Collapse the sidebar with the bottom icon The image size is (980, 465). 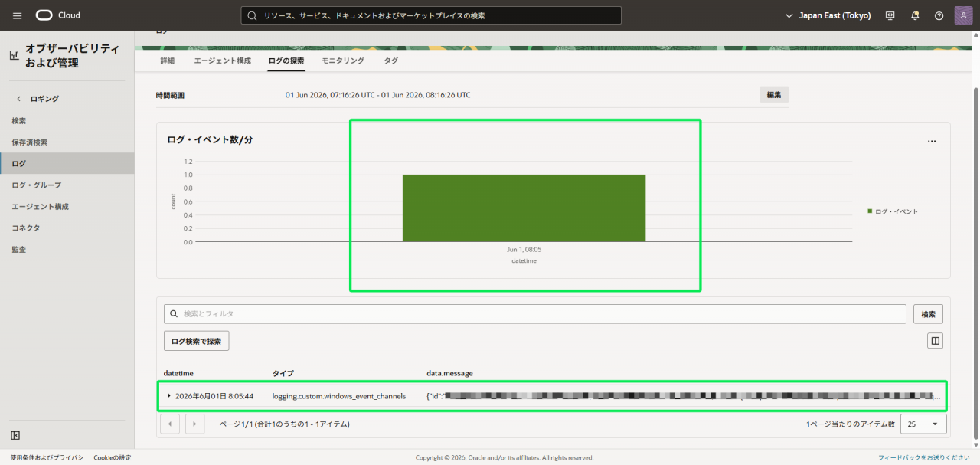click(15, 435)
